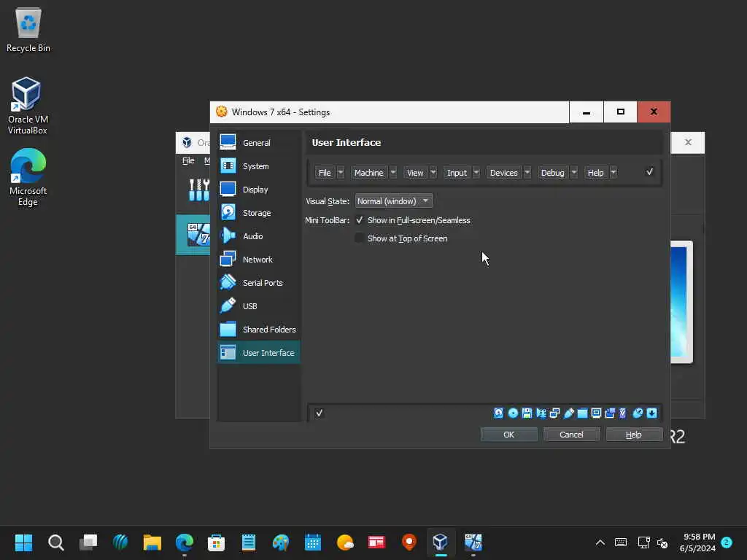Go to the Display settings category

pos(259,189)
